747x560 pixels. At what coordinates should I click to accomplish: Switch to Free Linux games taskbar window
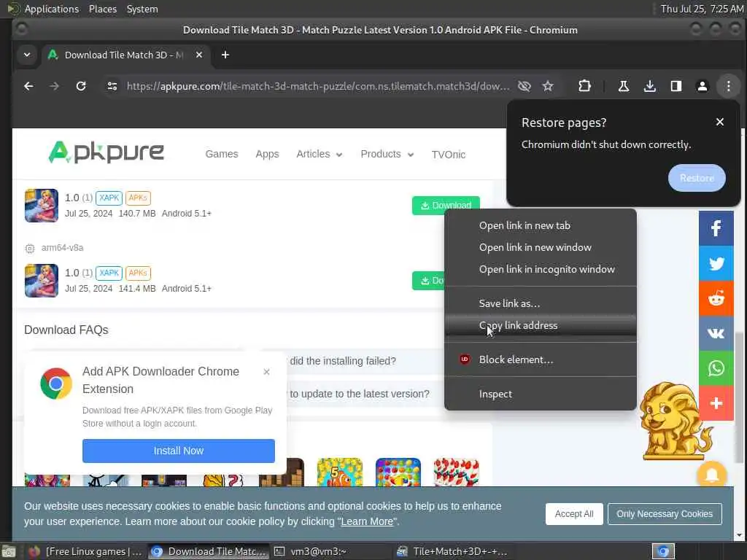(86, 551)
